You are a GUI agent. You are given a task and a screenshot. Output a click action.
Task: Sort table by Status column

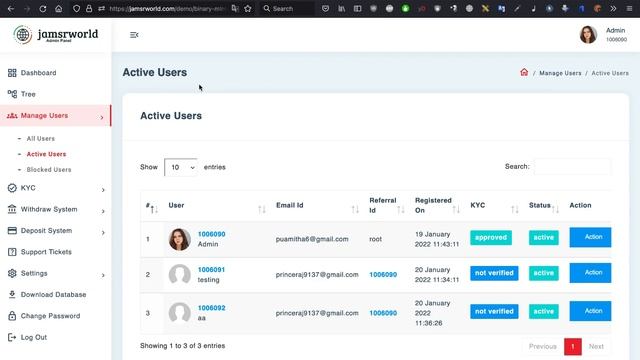click(544, 206)
